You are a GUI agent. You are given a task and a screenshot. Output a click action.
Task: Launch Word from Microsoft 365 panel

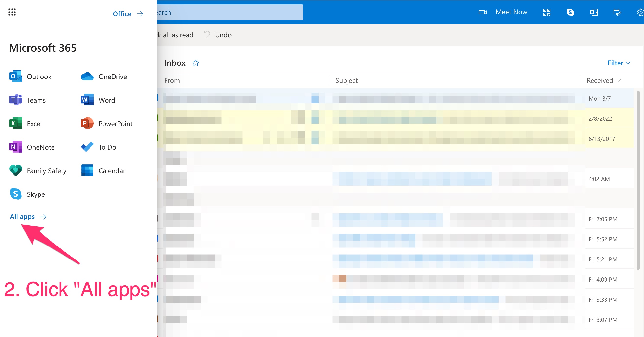point(87,100)
